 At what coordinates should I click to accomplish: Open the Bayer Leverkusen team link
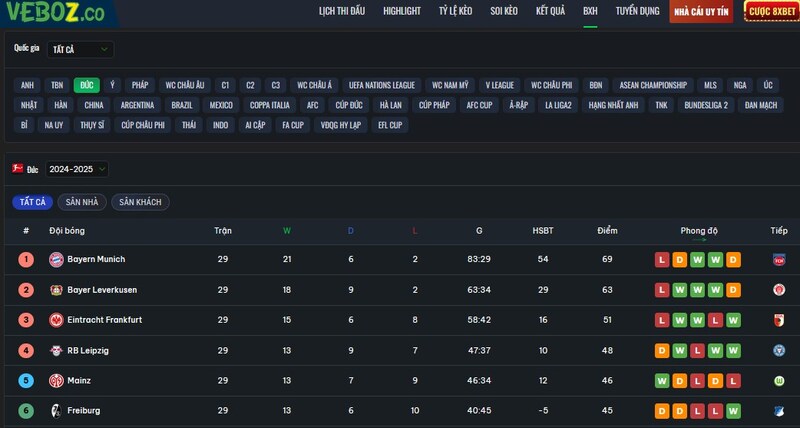click(102, 290)
